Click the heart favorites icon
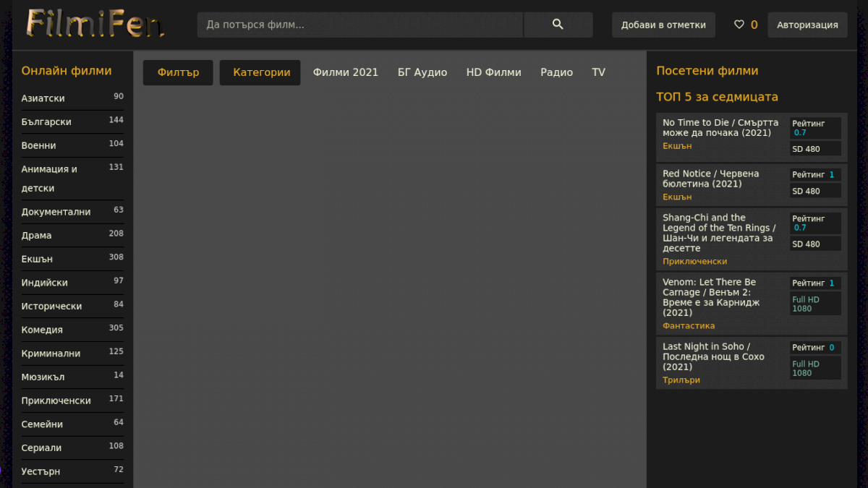Image resolution: width=868 pixels, height=488 pixels. click(739, 25)
